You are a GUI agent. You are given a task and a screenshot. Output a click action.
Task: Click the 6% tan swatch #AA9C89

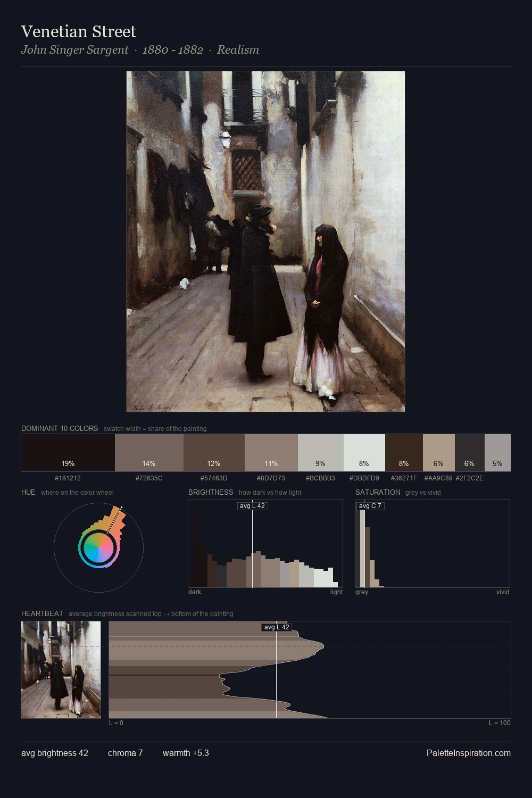click(439, 453)
